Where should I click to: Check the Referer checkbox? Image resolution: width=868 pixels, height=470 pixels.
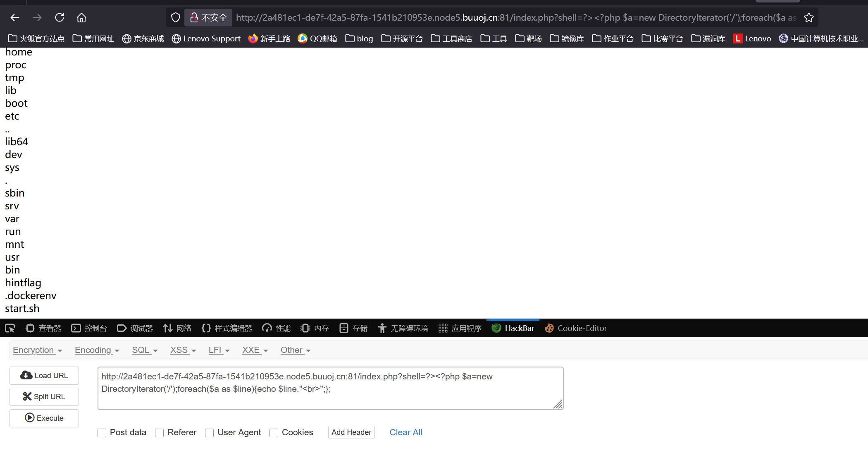coord(160,433)
